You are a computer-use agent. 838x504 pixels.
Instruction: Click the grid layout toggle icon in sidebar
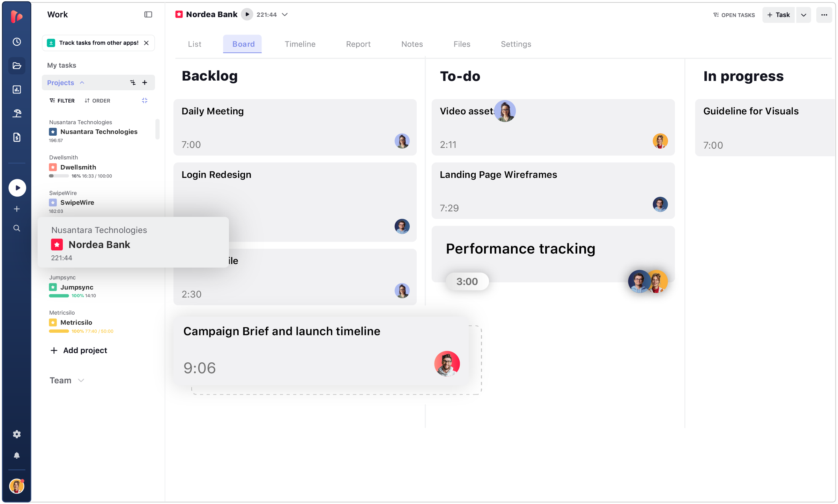(x=144, y=100)
